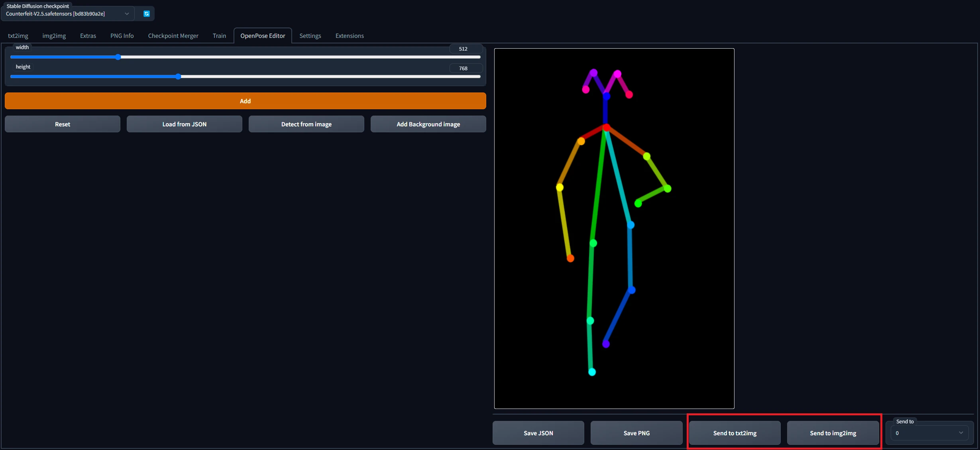This screenshot has width=980, height=450.
Task: Open the img2img tab
Action: point(54,36)
